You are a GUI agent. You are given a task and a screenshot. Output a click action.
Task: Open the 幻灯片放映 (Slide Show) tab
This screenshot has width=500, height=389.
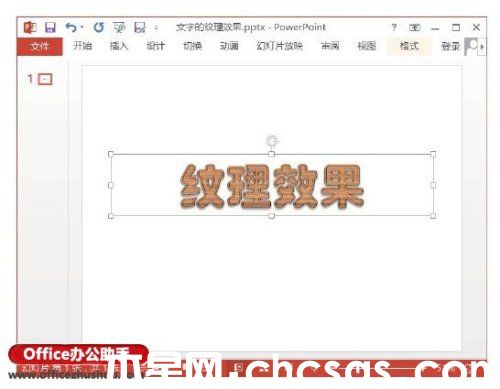(x=280, y=46)
